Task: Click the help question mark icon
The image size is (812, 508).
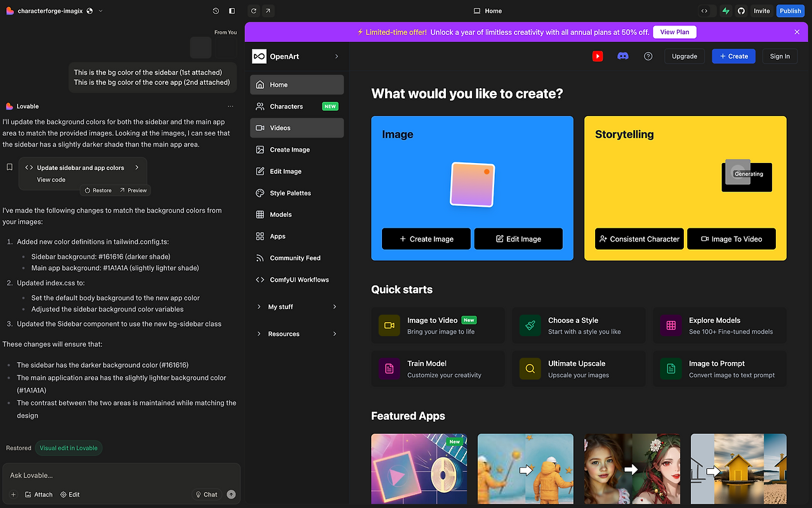Action: [648, 56]
